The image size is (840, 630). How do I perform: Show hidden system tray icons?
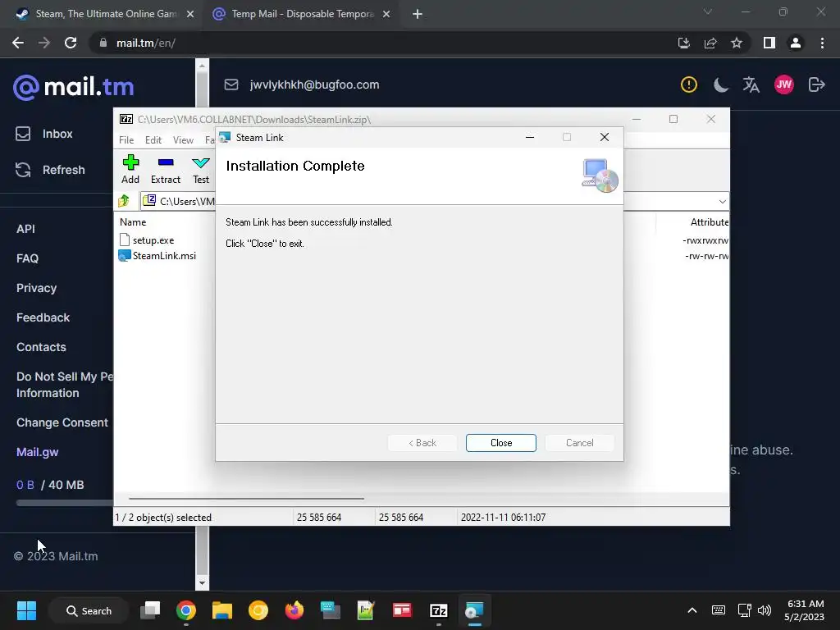(x=692, y=610)
